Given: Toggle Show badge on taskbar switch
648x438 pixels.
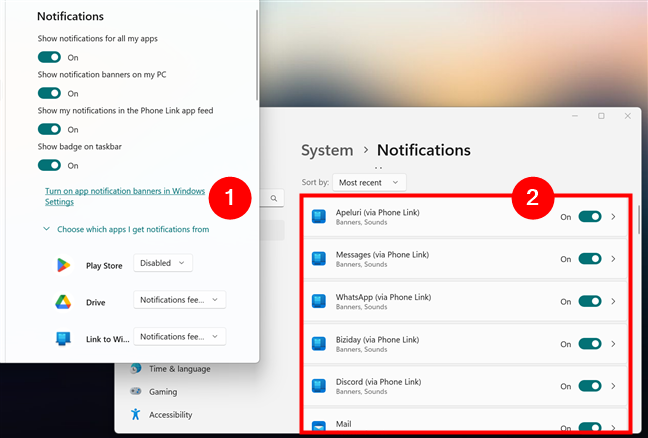Looking at the screenshot, I should (49, 165).
